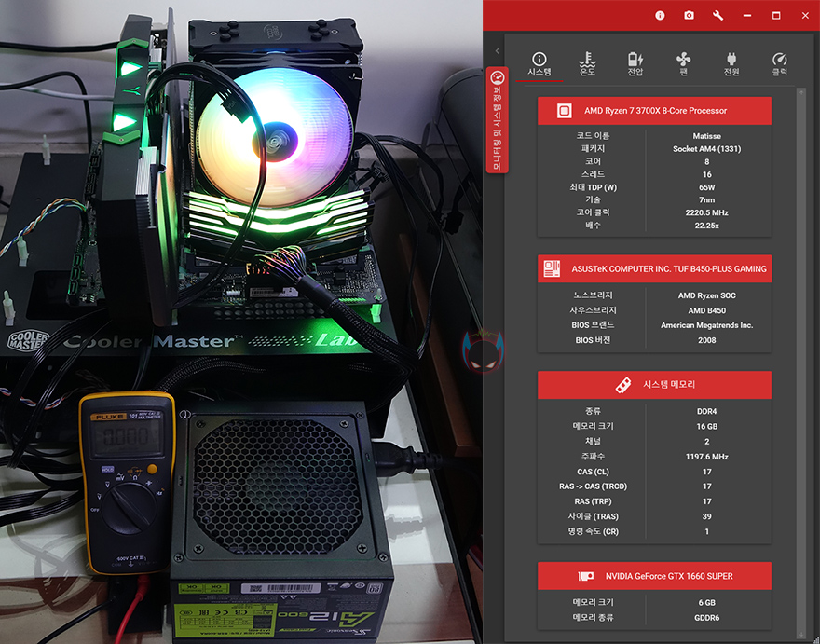Viewport: 820px width, 644px height.
Task: Click the RAM icon in the 시스템 메모리 header
Action: coord(622,385)
